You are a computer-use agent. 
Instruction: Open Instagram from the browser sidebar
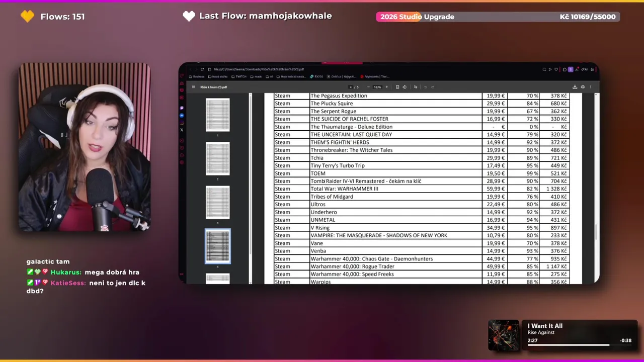182,123
